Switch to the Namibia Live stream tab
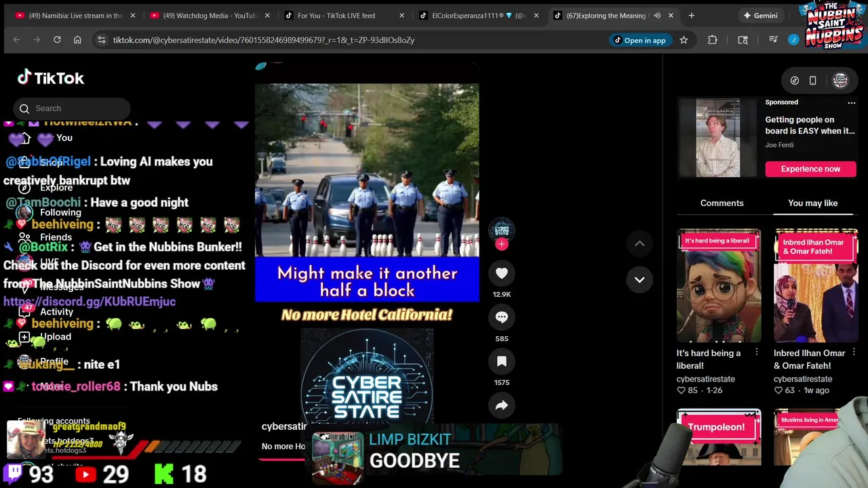 tap(75, 16)
